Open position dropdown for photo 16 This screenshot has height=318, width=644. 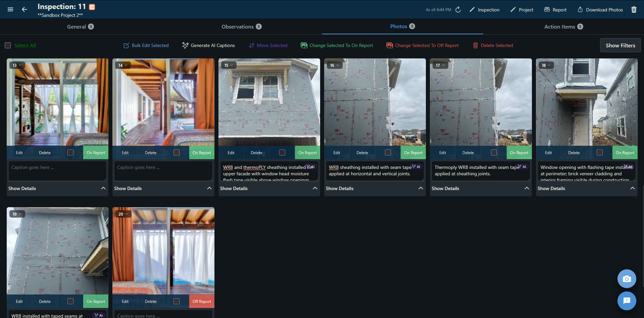click(335, 65)
